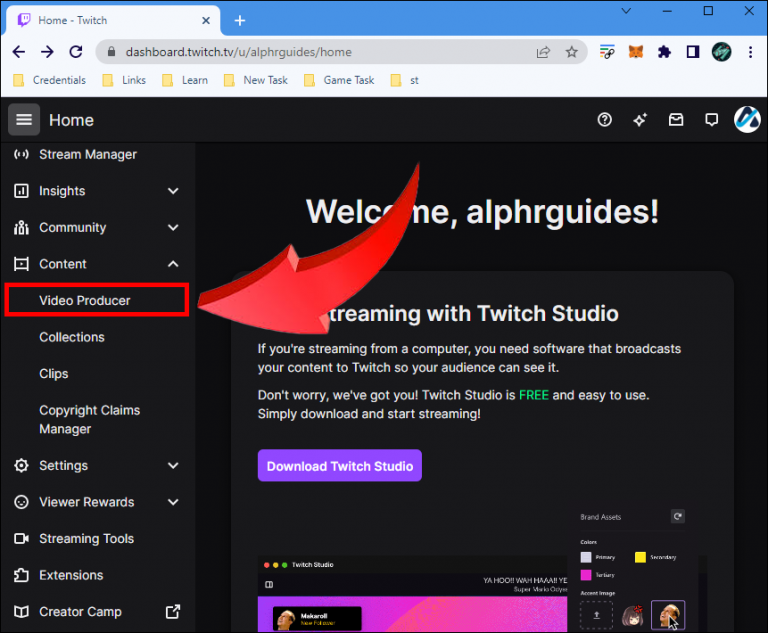
Task: Click Primary color swatch in preview
Action: [586, 557]
